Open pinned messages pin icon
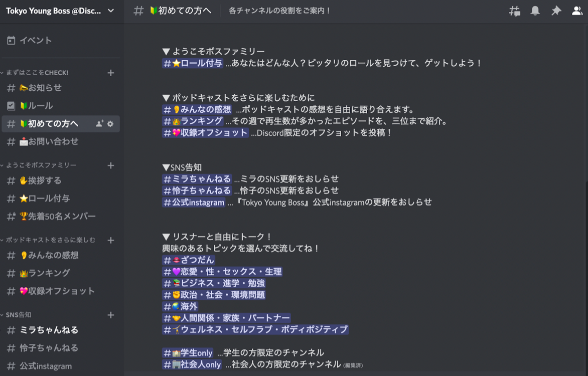The image size is (588, 376). pyautogui.click(x=556, y=11)
